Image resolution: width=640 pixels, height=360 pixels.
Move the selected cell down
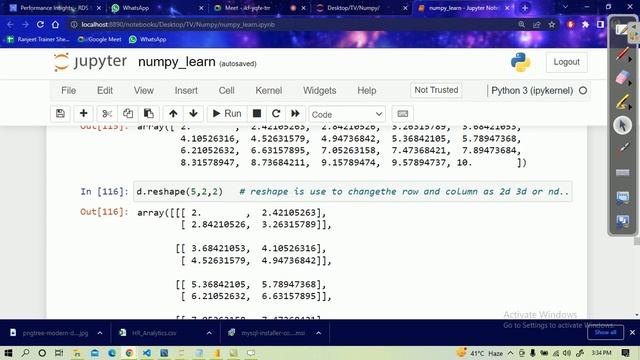tap(193, 113)
